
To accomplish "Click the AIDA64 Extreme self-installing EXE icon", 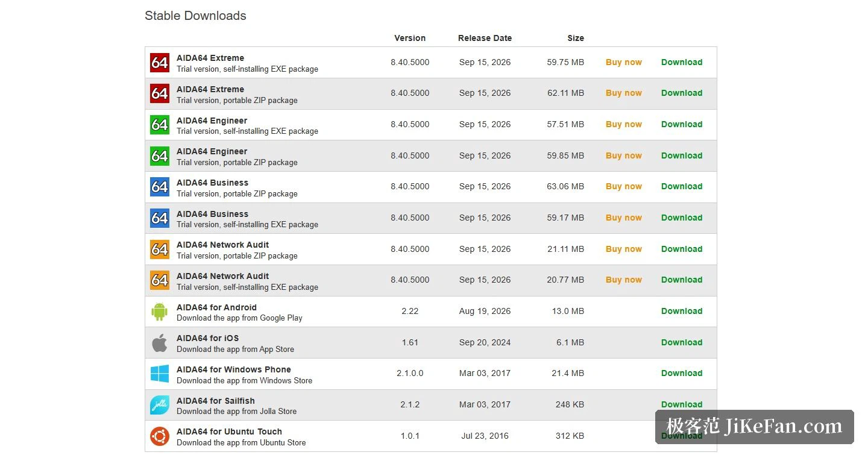I will point(160,62).
